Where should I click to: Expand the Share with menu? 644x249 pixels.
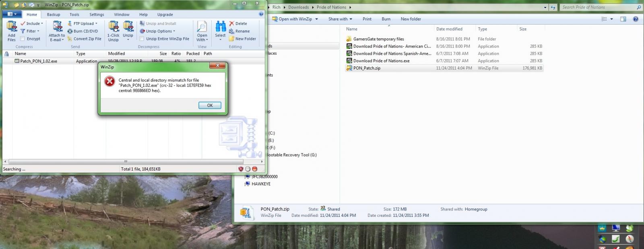tap(340, 19)
